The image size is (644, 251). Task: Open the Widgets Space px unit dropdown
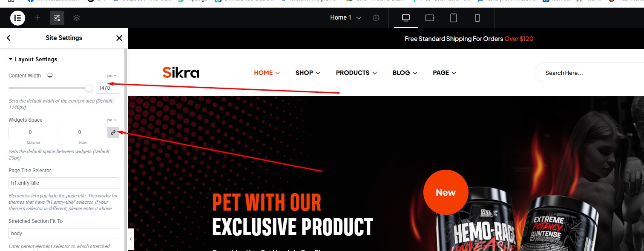click(112, 120)
